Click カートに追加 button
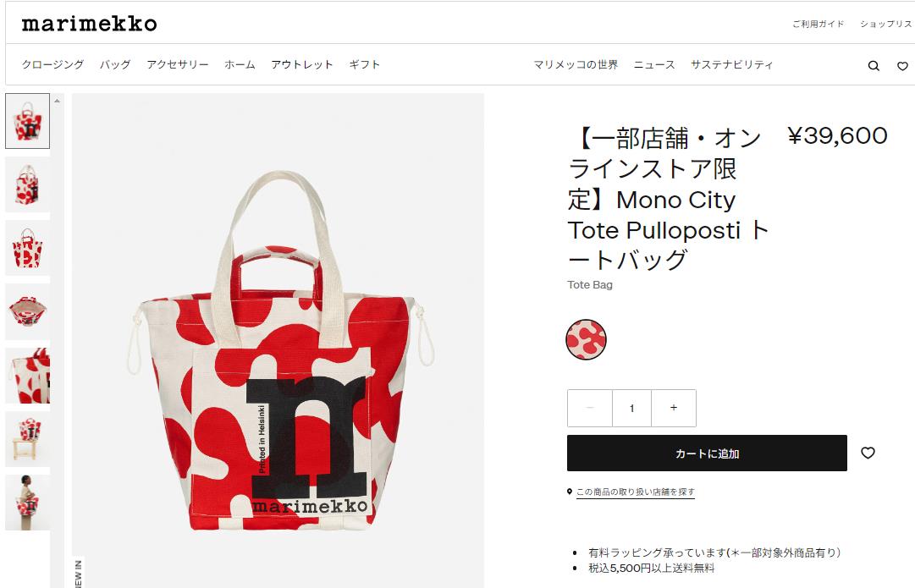Image resolution: width=915 pixels, height=588 pixels. 707,453
